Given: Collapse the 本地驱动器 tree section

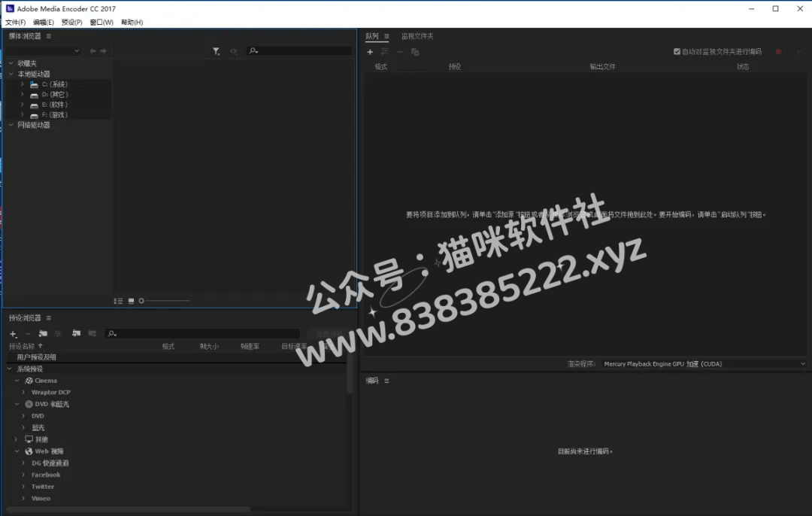Looking at the screenshot, I should pyautogui.click(x=11, y=74).
